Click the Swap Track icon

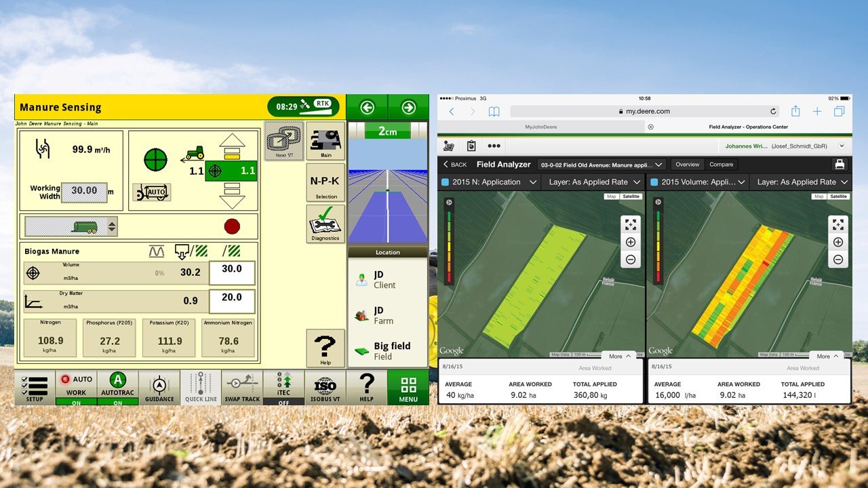[x=242, y=387]
